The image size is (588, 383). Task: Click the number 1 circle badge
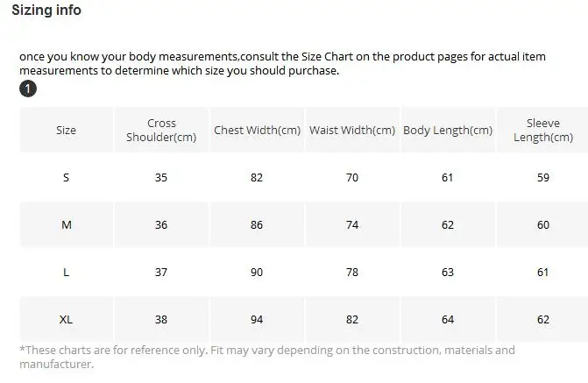28,89
